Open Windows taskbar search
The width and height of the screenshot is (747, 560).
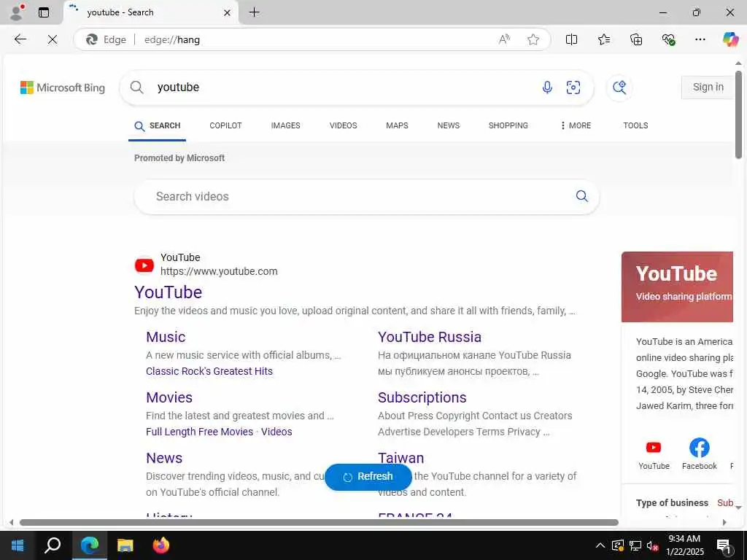pos(53,545)
